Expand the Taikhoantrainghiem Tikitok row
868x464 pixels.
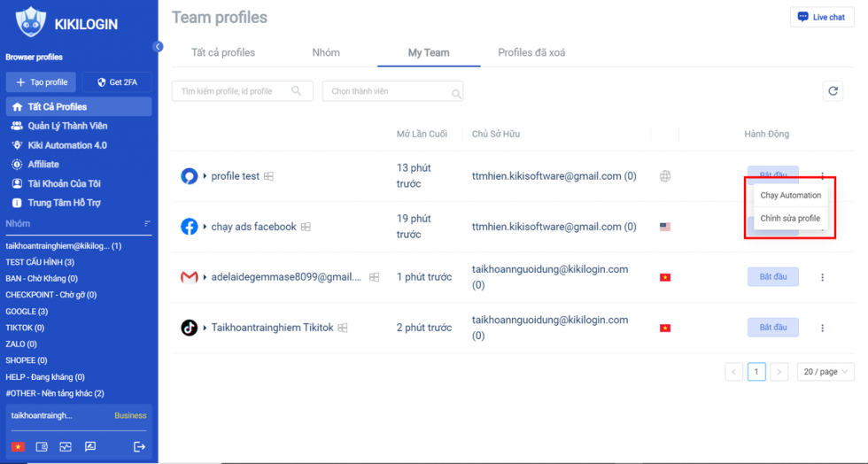click(x=205, y=328)
